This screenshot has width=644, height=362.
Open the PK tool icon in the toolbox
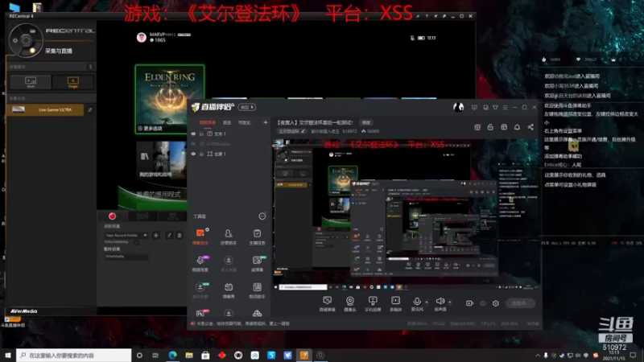(x=200, y=314)
